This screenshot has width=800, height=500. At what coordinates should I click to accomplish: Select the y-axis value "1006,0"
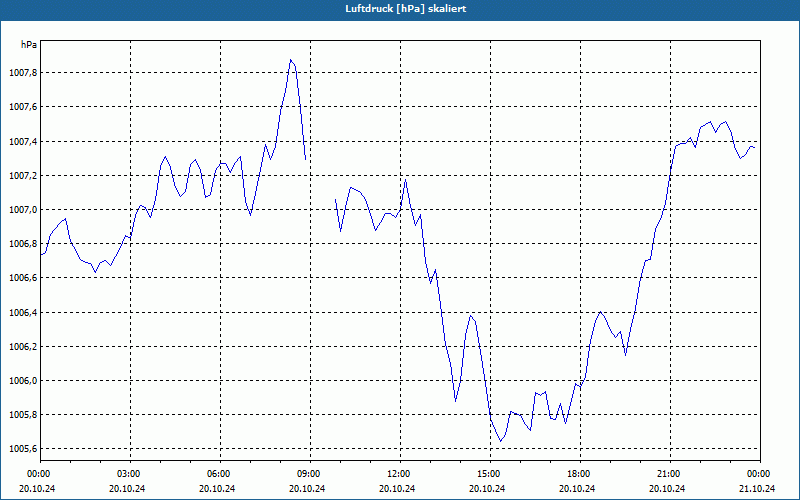click(x=23, y=381)
